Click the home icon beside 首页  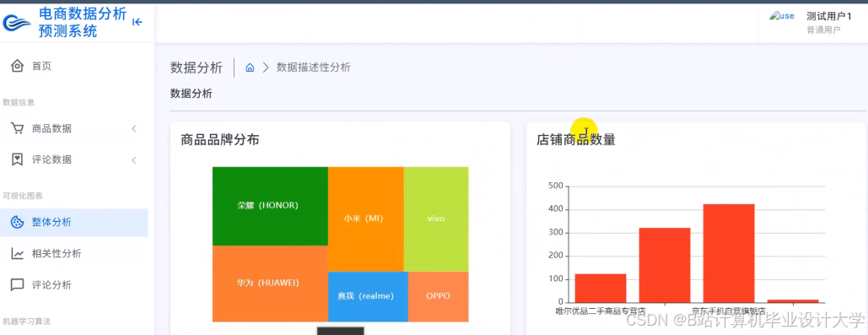coord(17,66)
